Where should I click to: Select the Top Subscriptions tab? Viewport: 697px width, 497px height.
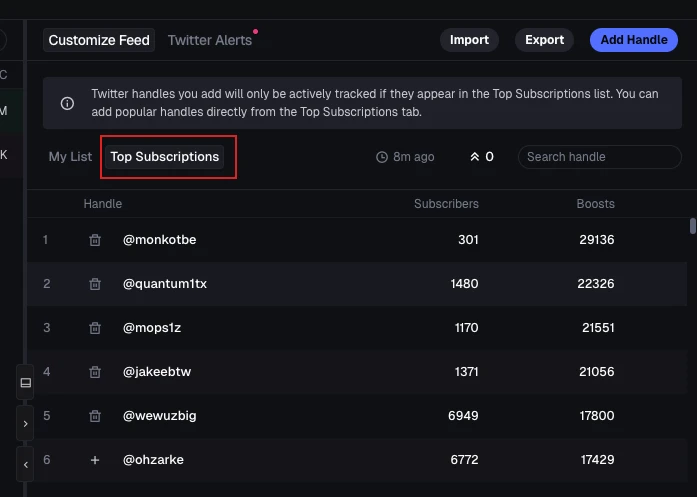coord(165,157)
